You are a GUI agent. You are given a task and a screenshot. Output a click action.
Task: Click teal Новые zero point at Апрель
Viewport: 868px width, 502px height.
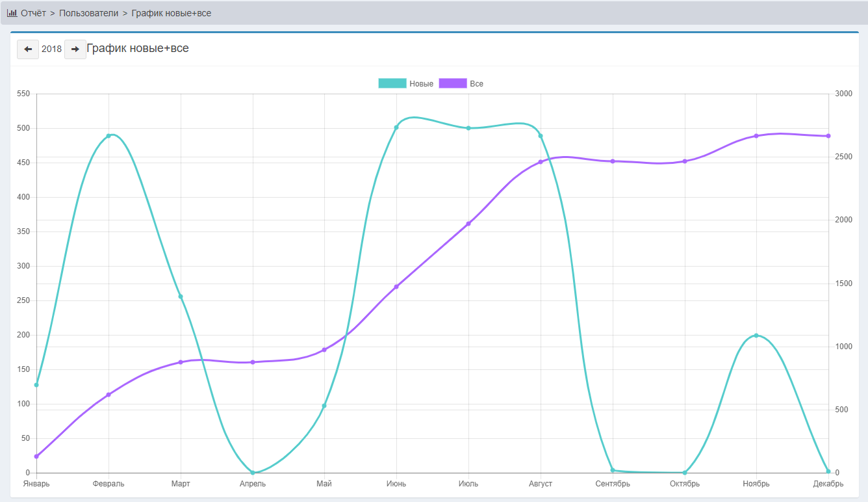253,473
